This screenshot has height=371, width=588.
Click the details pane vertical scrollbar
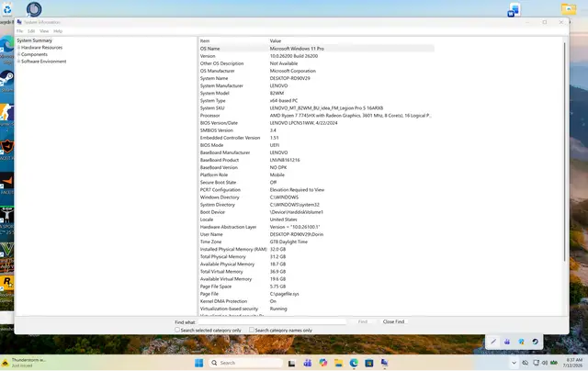564,152
